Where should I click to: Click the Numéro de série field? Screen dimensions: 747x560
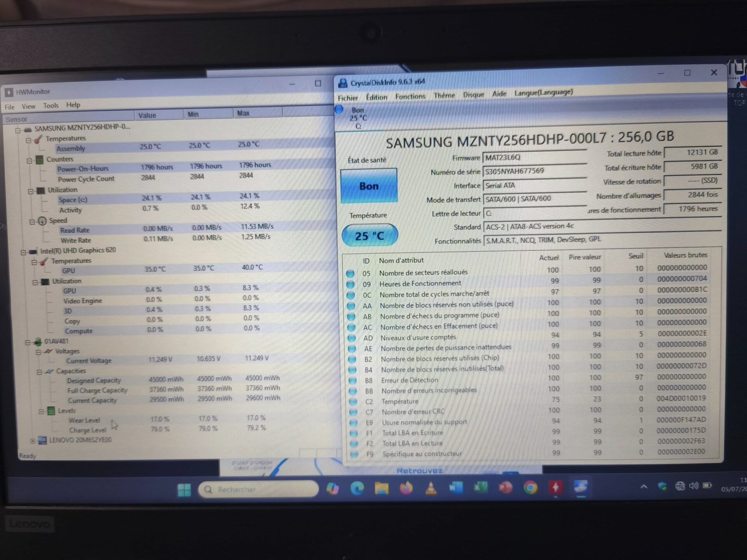click(x=535, y=171)
